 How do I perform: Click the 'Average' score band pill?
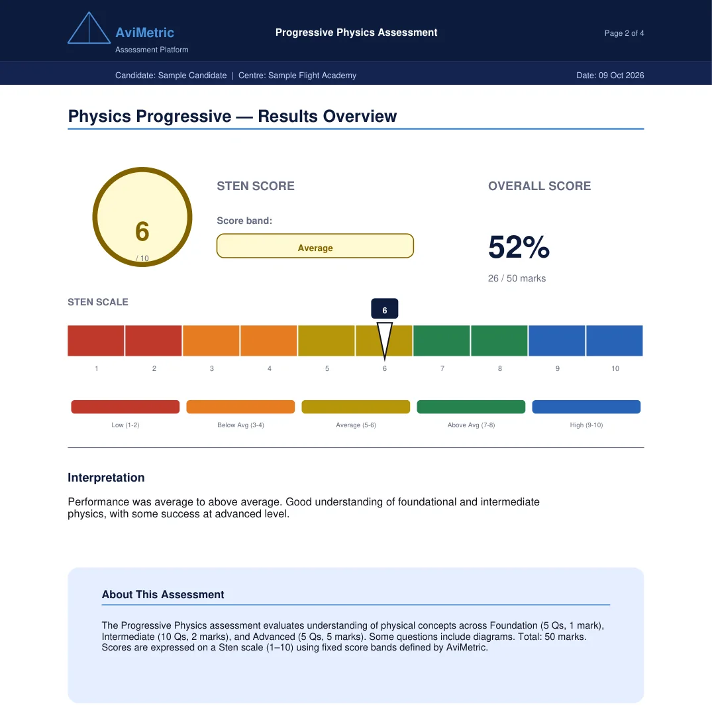point(315,246)
